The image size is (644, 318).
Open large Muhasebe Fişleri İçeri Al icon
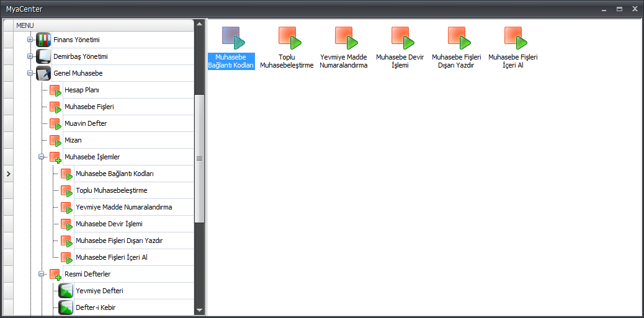click(x=516, y=38)
